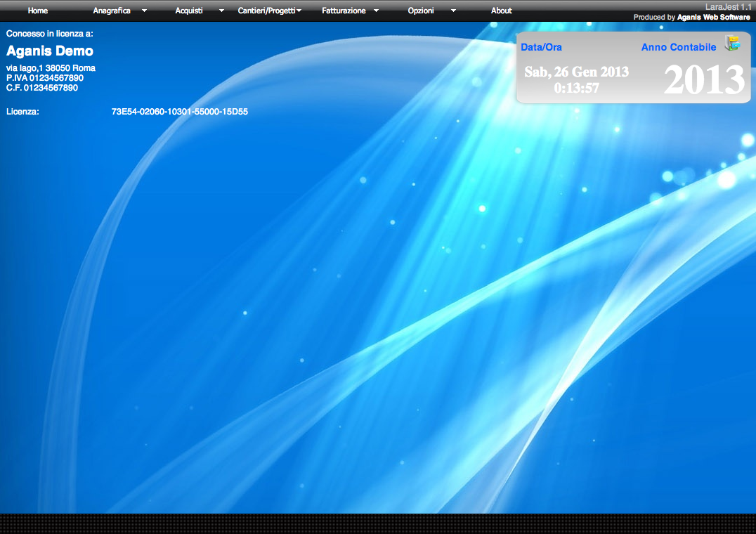Open the Fatturazione menu

(x=344, y=11)
